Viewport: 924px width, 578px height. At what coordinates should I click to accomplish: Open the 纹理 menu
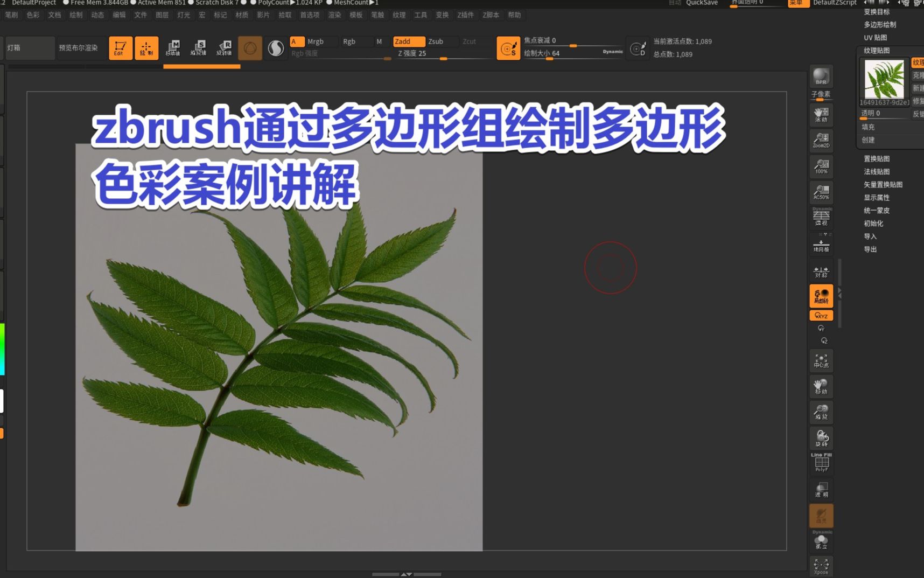click(399, 15)
